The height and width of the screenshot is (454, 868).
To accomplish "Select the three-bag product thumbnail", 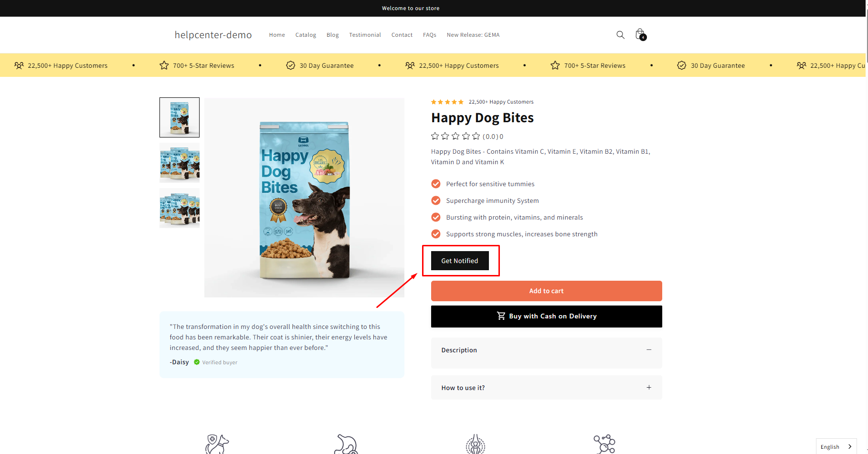I will [180, 163].
